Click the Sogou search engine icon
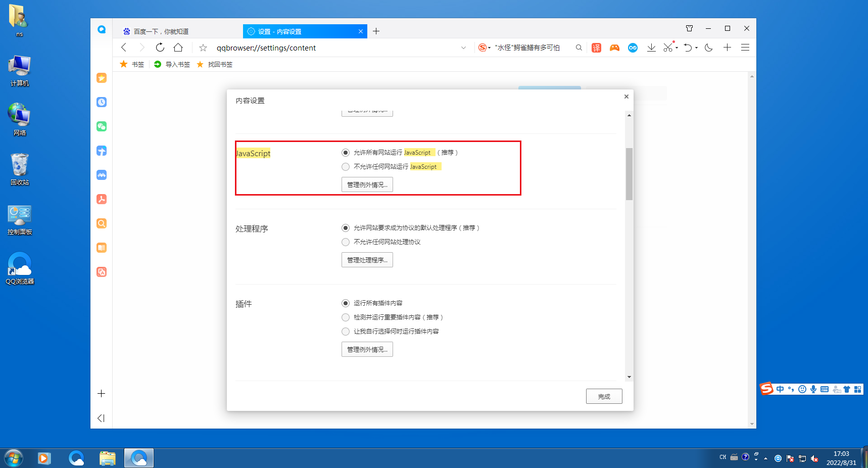 pyautogui.click(x=483, y=48)
